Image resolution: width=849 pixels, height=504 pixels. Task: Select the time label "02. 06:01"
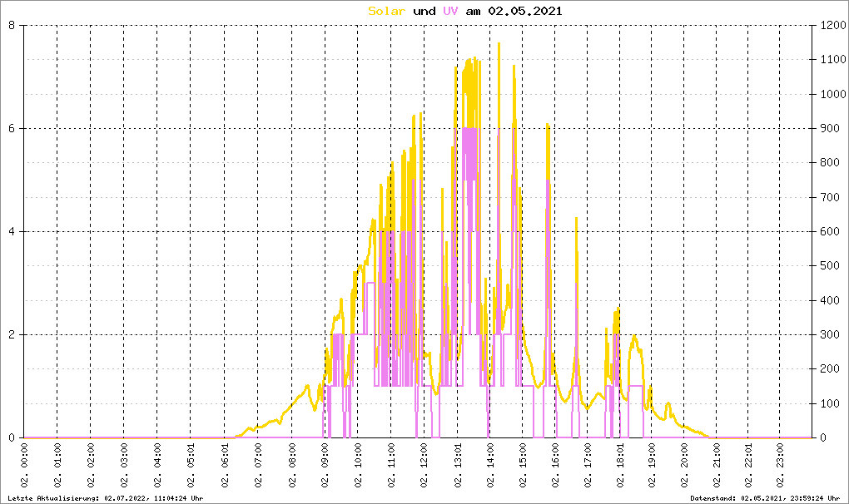click(225, 465)
